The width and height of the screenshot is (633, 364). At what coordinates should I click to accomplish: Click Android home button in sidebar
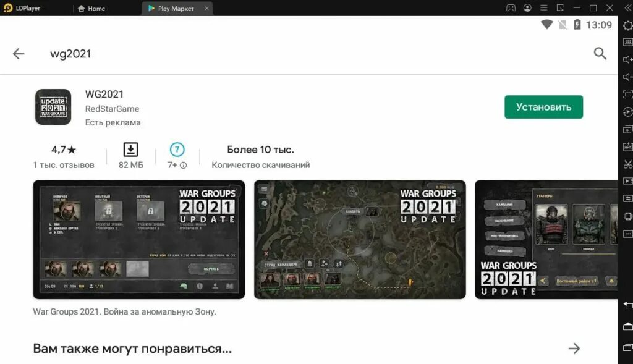click(x=628, y=326)
